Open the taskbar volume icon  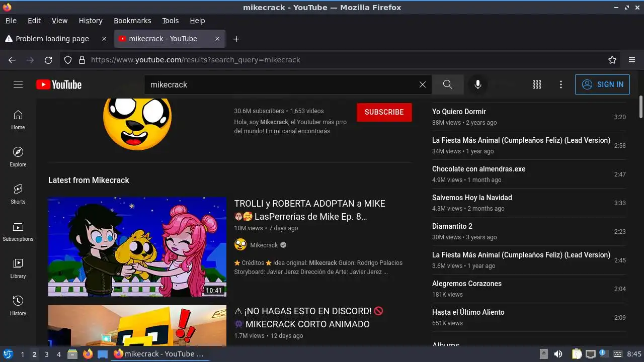pyautogui.click(x=558, y=354)
